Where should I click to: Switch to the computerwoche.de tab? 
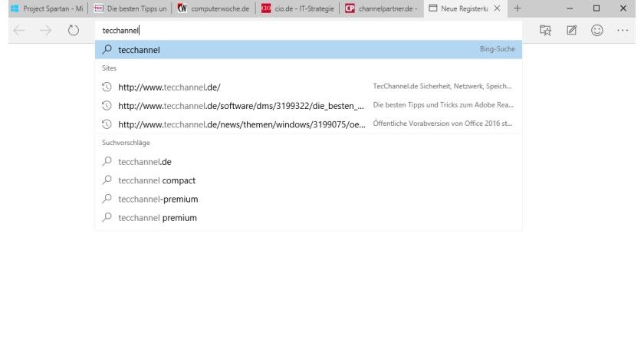[x=214, y=8]
